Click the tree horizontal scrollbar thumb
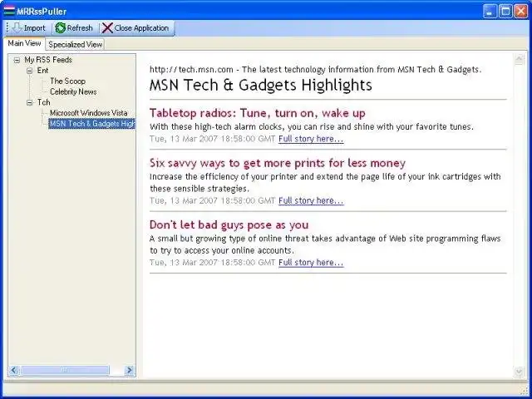The width and height of the screenshot is (532, 399). (x=65, y=370)
